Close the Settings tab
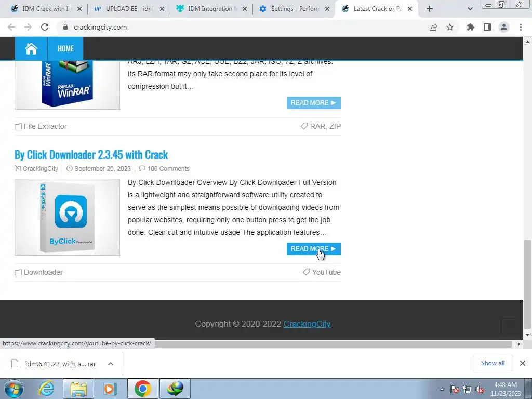 (x=327, y=9)
